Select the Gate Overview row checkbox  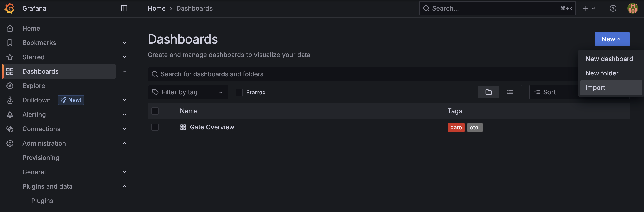tap(155, 127)
